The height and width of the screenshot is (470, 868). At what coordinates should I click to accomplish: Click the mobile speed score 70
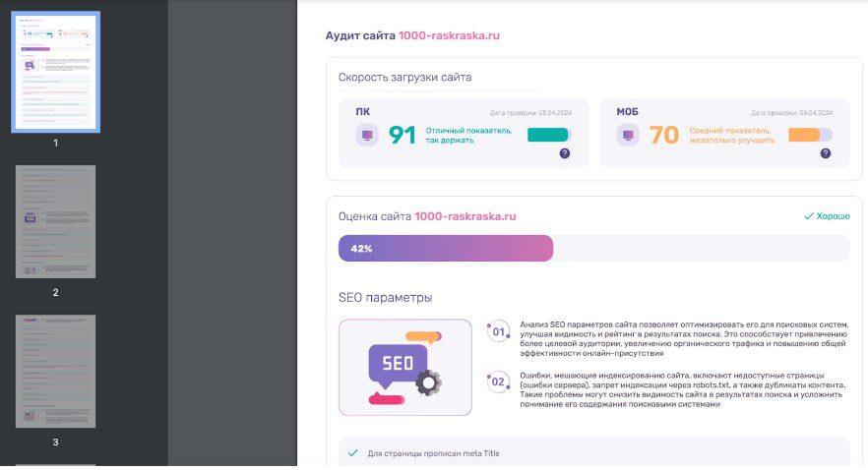664,135
